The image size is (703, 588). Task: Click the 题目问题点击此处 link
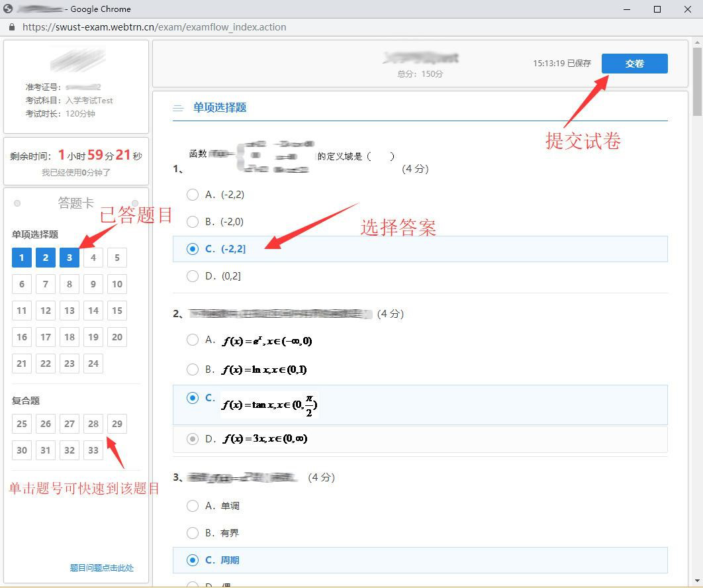click(101, 567)
